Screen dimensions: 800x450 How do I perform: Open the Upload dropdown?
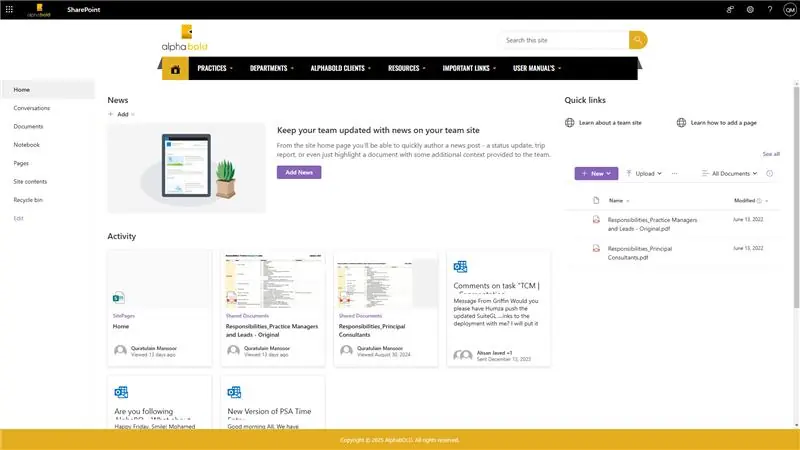coord(644,173)
